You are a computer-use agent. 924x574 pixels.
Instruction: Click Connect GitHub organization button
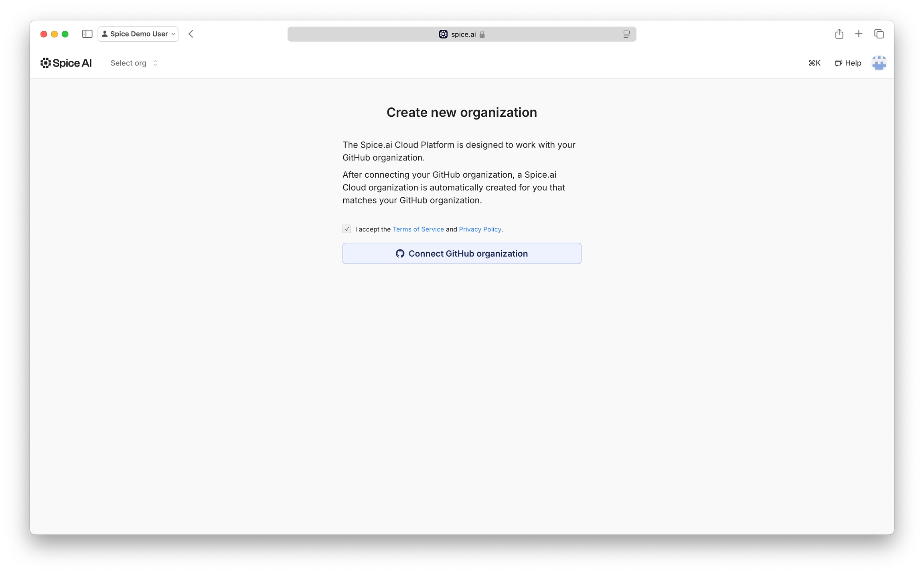coord(462,254)
